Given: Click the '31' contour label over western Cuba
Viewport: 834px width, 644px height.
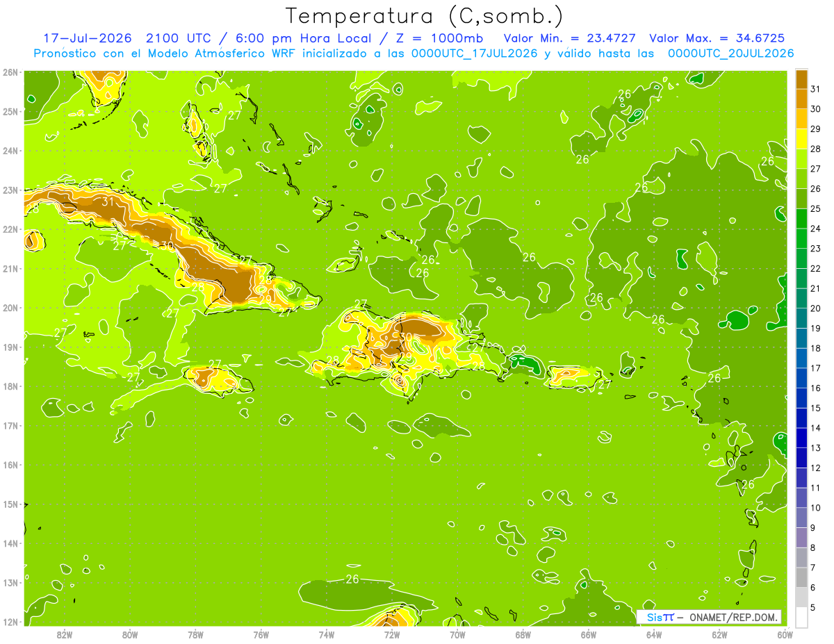Looking at the screenshot, I should click(x=108, y=202).
